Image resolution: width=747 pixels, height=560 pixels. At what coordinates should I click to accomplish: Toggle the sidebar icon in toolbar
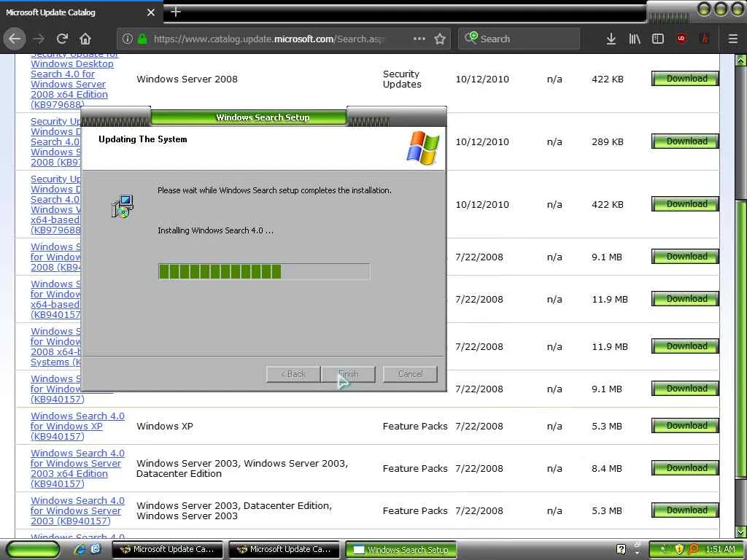[x=658, y=39]
